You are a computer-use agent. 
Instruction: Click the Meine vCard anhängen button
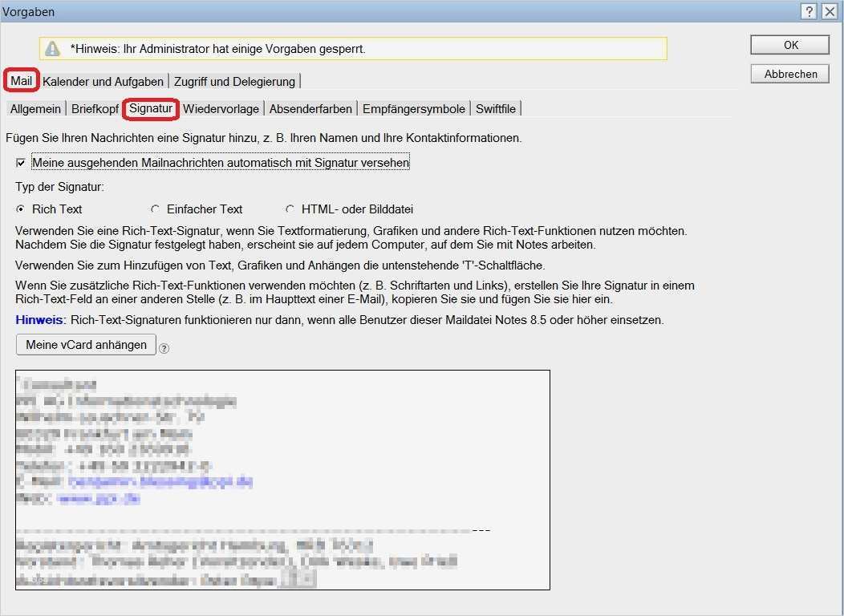click(85, 344)
